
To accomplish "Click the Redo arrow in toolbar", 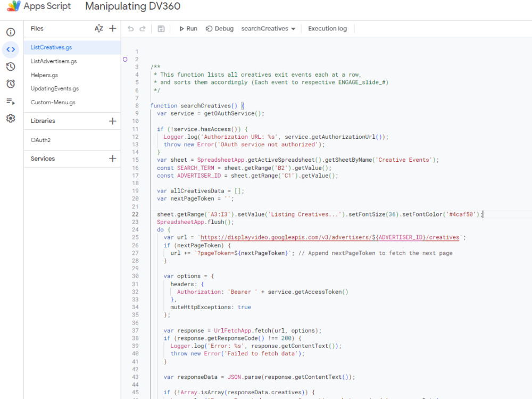I will (x=143, y=29).
